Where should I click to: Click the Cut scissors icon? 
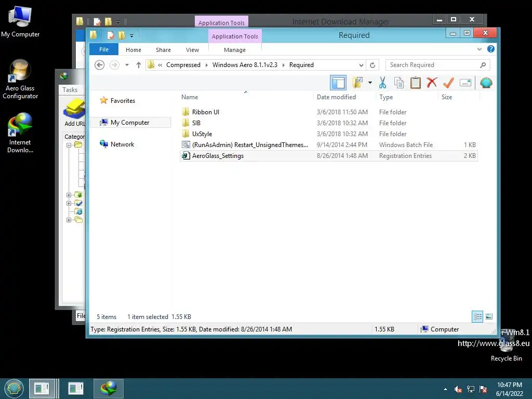click(x=382, y=83)
